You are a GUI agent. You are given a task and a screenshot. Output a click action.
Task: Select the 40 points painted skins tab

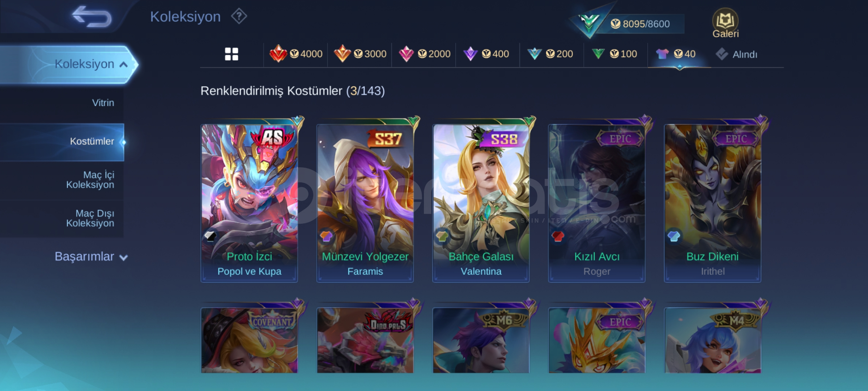676,54
